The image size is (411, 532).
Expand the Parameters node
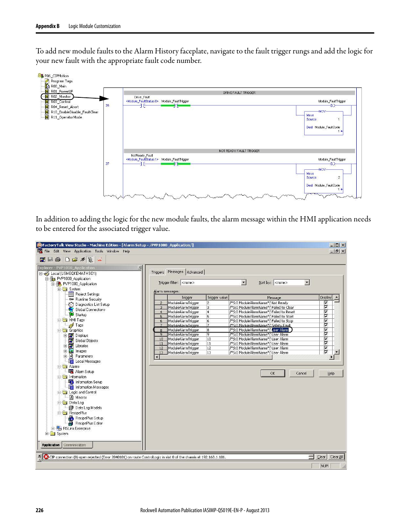[65, 356]
